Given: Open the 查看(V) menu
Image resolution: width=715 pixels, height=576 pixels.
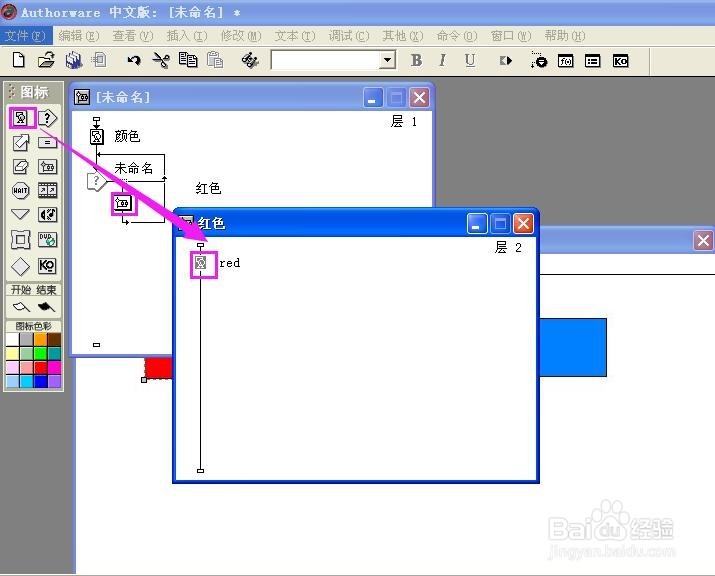Looking at the screenshot, I should [x=133, y=36].
